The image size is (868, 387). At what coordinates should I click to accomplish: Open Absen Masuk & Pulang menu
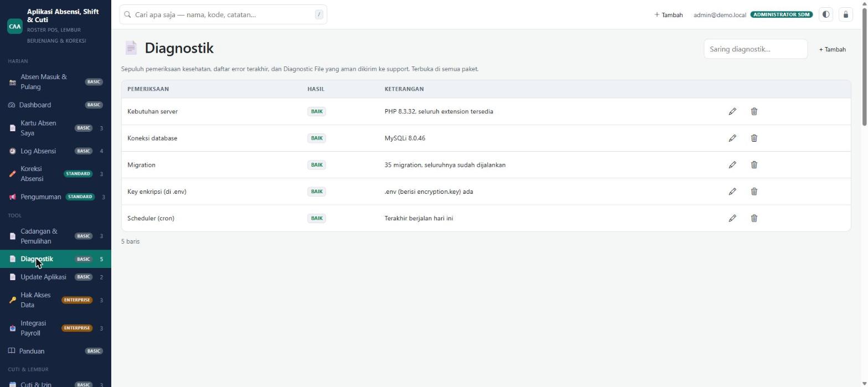[x=55, y=82]
